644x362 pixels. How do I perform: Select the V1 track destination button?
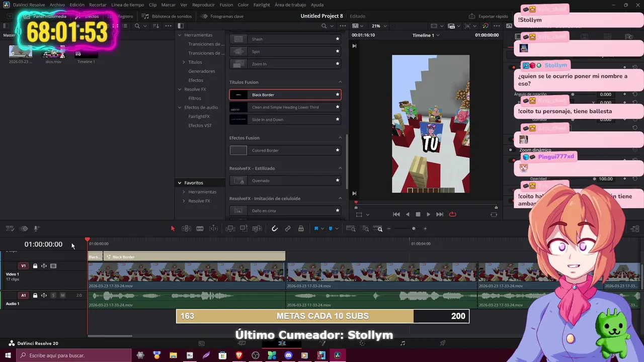coord(23,266)
